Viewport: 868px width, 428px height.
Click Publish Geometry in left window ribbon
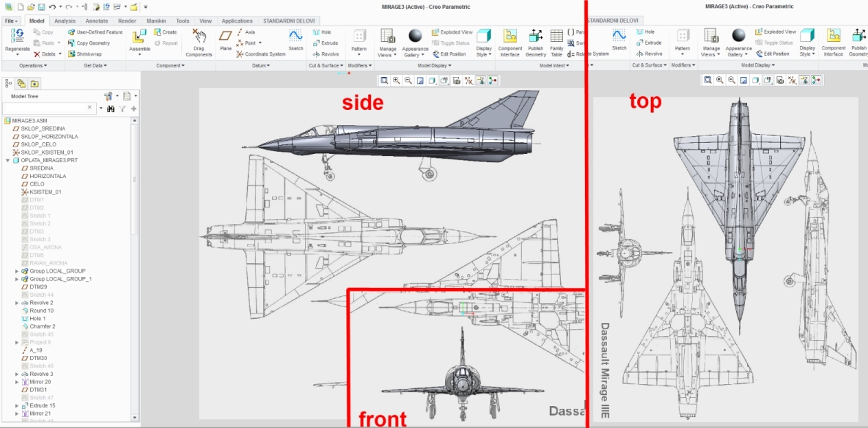coord(536,42)
